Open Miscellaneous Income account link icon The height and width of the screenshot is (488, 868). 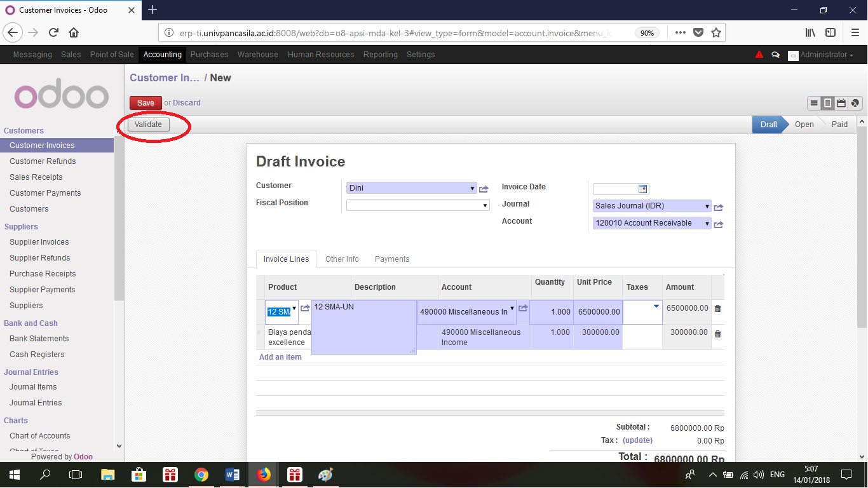point(523,308)
